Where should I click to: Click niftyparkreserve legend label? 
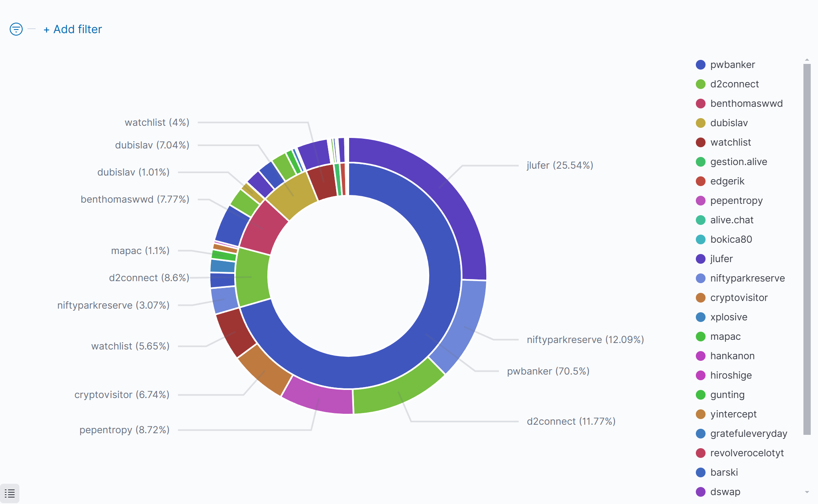(x=747, y=278)
